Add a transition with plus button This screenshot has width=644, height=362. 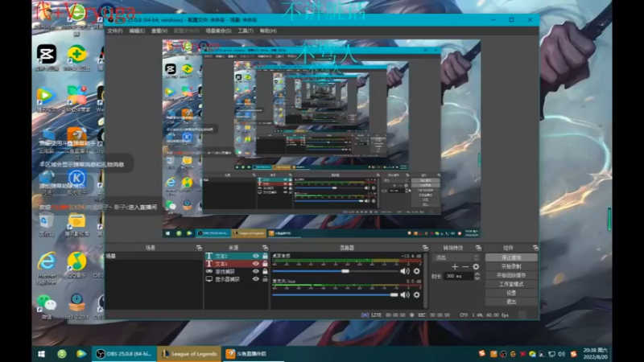tap(455, 267)
